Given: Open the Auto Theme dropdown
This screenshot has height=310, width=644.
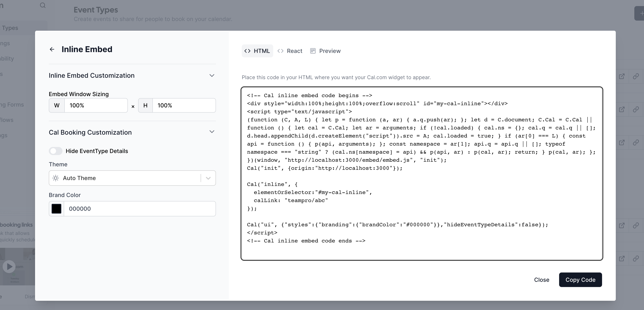Looking at the screenshot, I should click(x=208, y=178).
